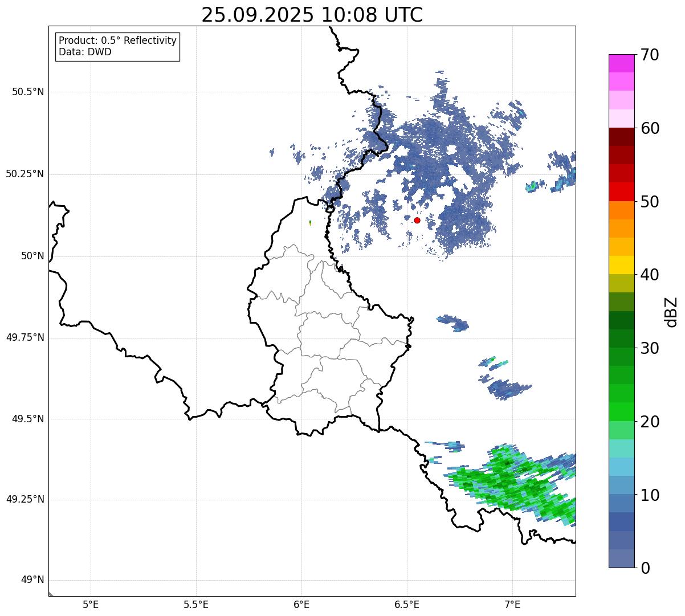Screen dimensions: 685x616
Task: Click the longitude label 6°E
Action: 301,605
